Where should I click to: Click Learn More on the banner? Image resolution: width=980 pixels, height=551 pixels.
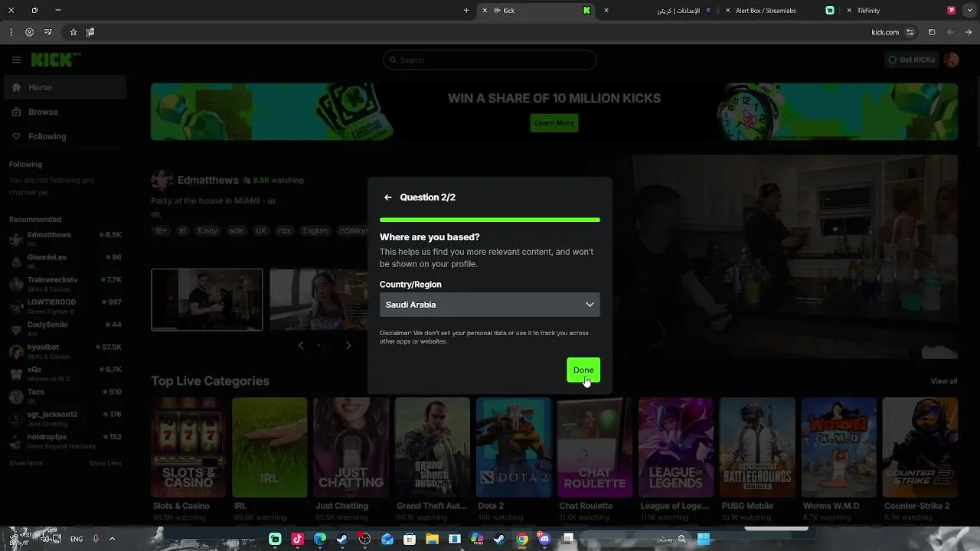click(554, 123)
